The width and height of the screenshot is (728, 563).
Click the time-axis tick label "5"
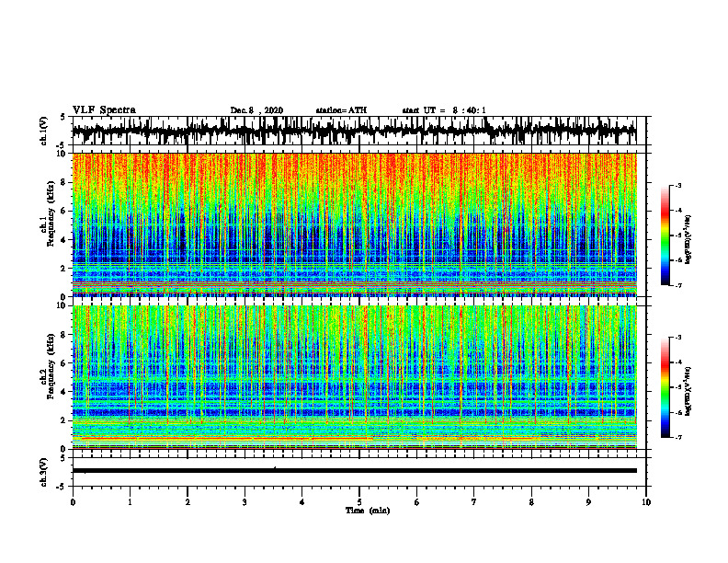click(359, 502)
